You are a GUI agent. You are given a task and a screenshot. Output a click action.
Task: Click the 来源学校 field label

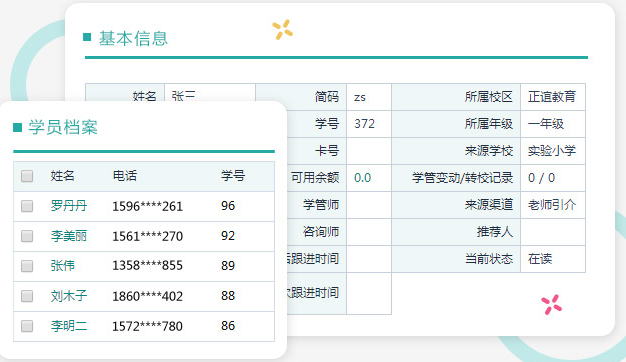489,150
